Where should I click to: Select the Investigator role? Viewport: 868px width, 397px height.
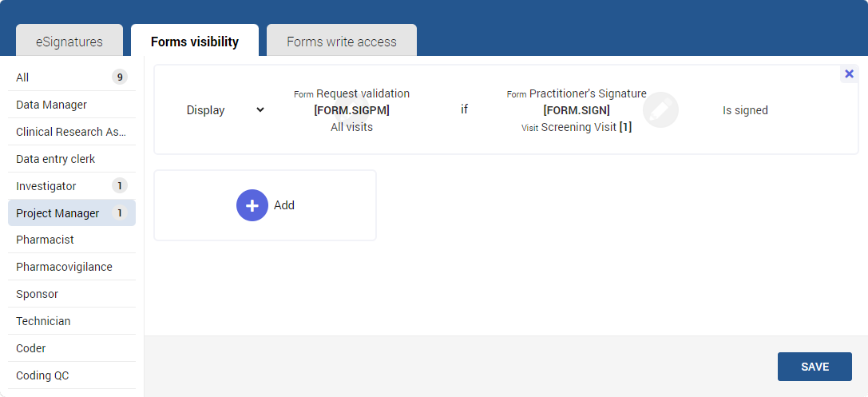pyautogui.click(x=71, y=186)
